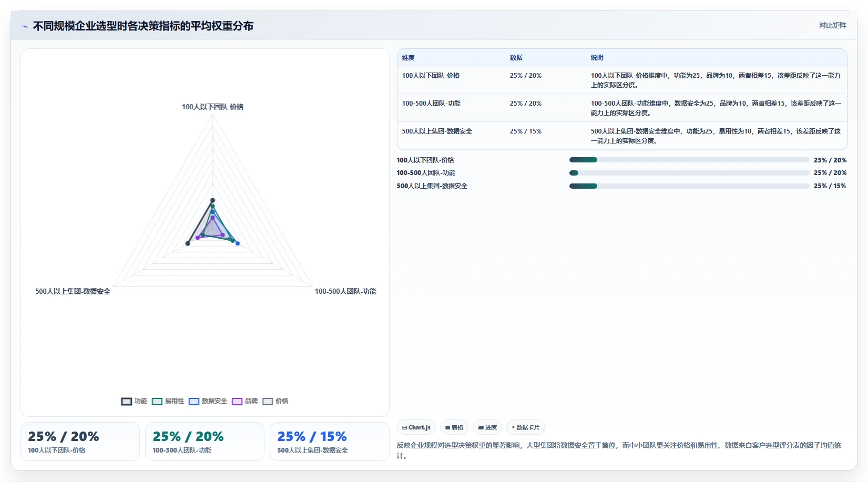
Task: Click the radar axis label 100-500人团队-功能
Action: click(345, 291)
